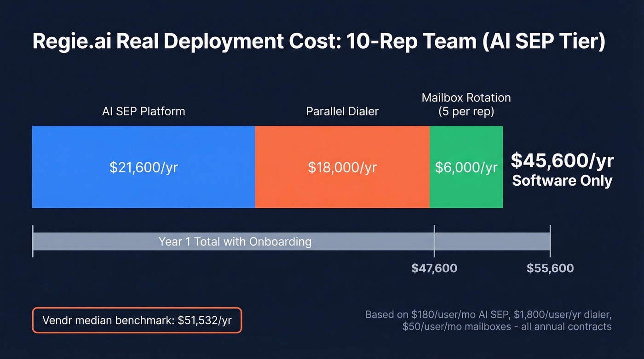Click the $51,532/yr benchmark figure
Screen dimensions: 644x359
204,320
